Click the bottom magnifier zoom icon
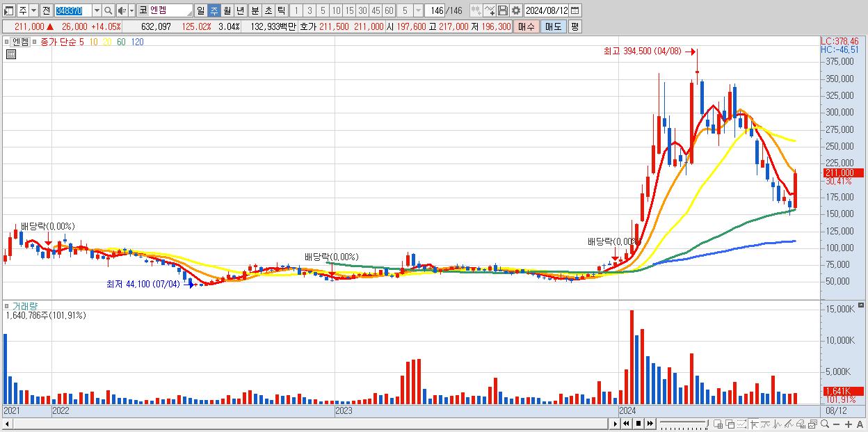 (x=825, y=424)
